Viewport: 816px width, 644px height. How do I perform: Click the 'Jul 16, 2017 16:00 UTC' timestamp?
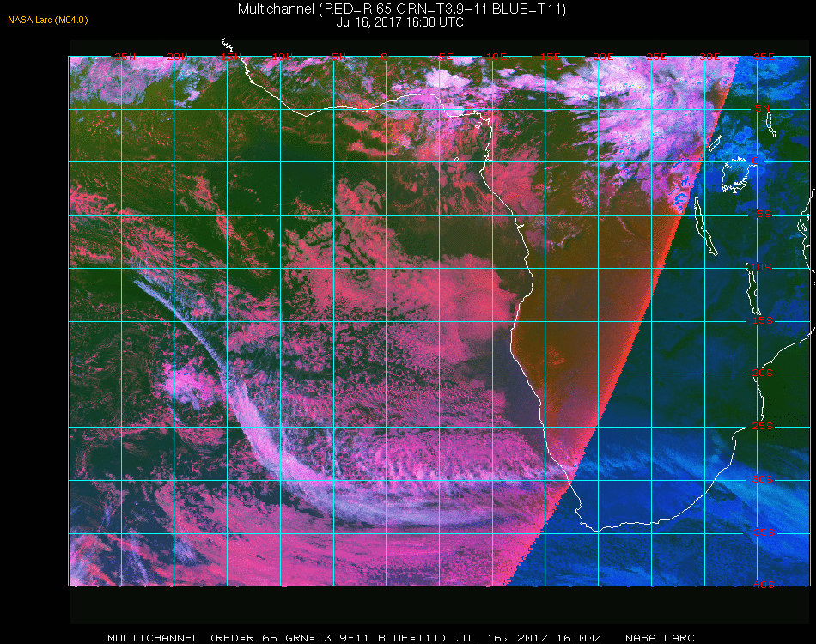point(399,22)
